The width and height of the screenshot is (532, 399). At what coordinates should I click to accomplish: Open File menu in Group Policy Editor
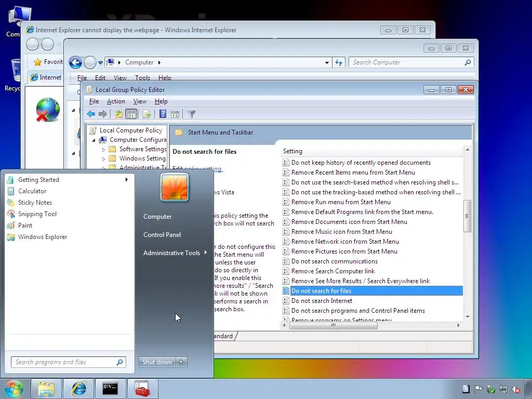coord(94,101)
